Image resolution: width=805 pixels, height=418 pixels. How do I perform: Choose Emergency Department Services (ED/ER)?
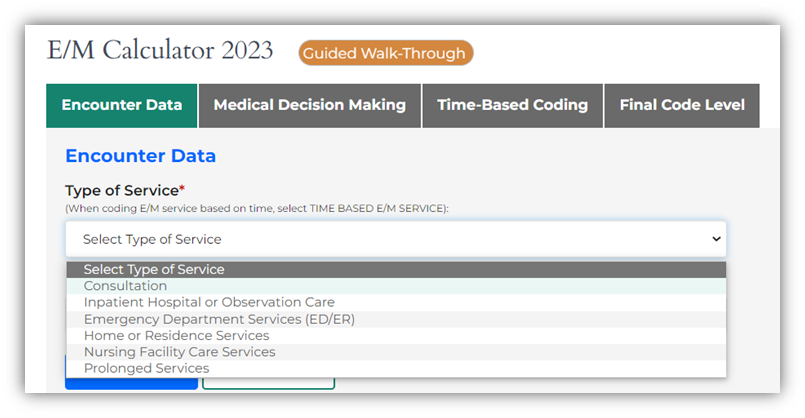tap(219, 319)
